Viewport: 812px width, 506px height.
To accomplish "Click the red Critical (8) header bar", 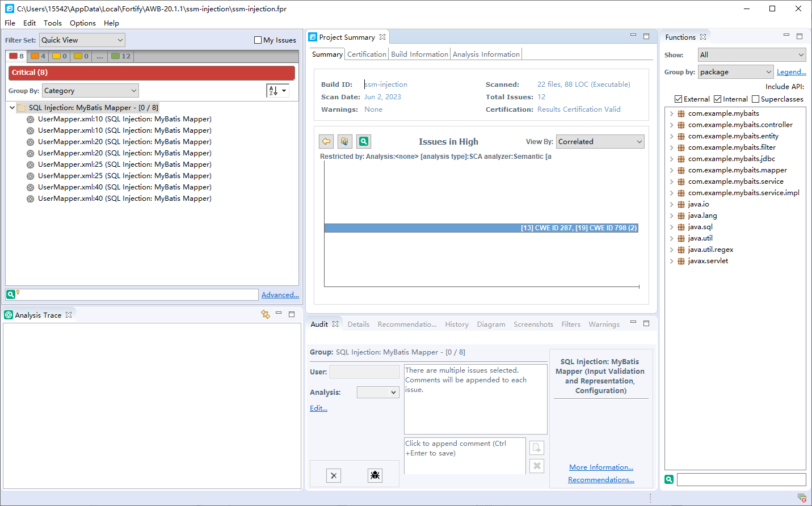I will (152, 73).
